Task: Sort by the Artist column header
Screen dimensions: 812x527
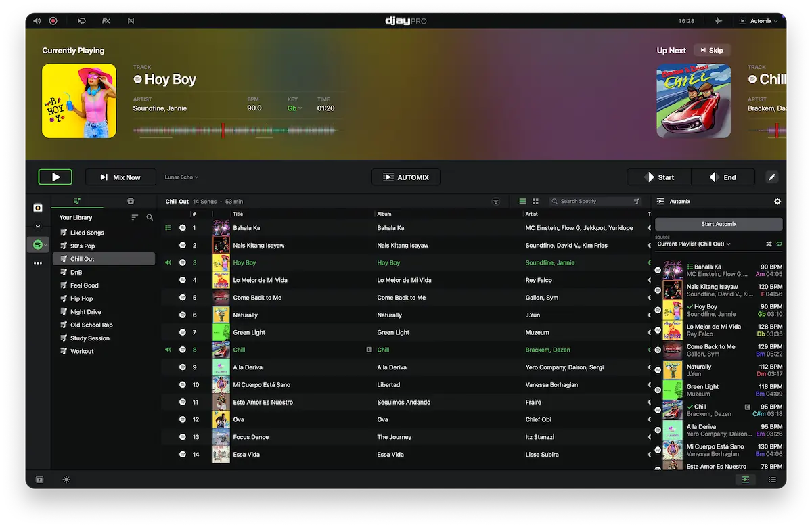Action: (x=532, y=214)
